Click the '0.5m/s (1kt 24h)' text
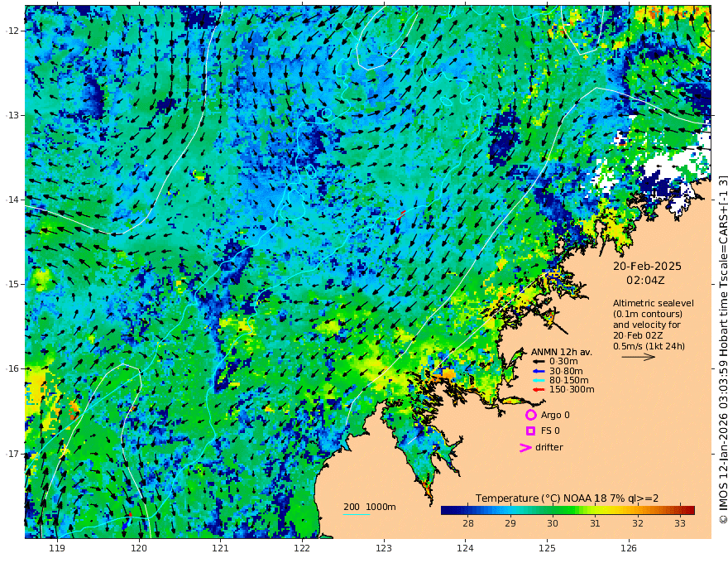Image resolution: width=728 pixels, height=563 pixels. point(649,346)
